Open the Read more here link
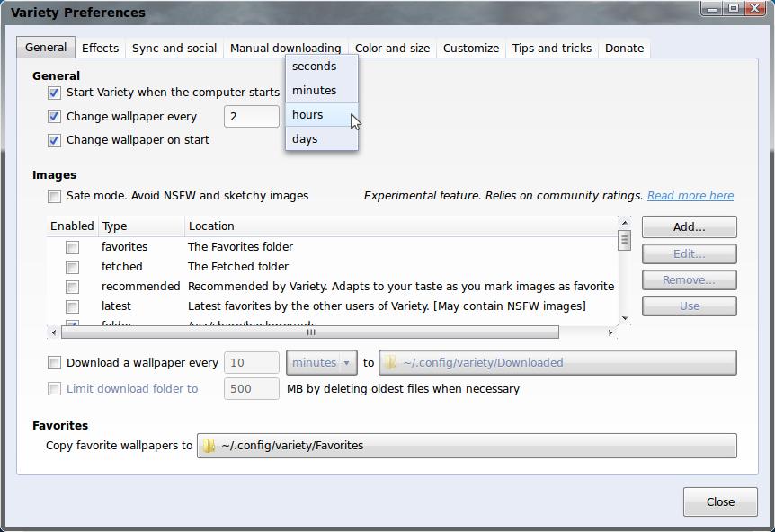775x532 pixels. pyautogui.click(x=690, y=196)
